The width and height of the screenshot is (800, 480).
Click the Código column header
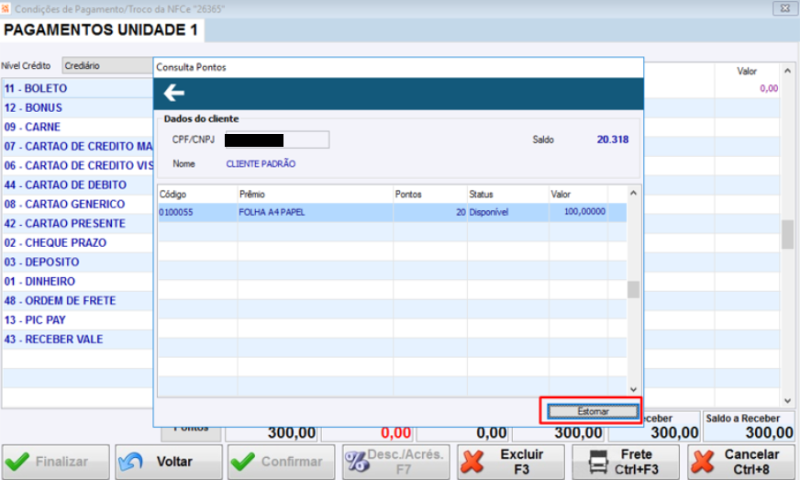click(197, 194)
